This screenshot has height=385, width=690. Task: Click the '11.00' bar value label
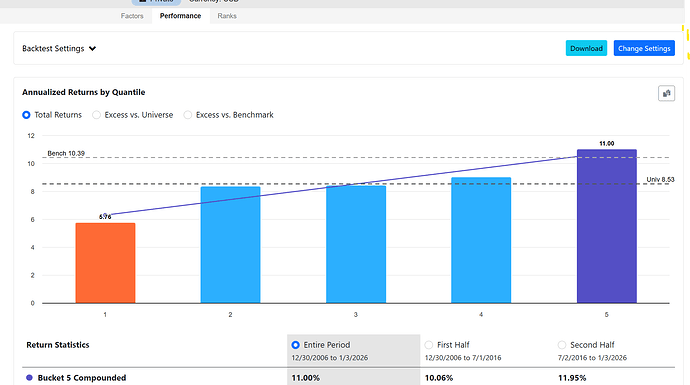tap(607, 143)
